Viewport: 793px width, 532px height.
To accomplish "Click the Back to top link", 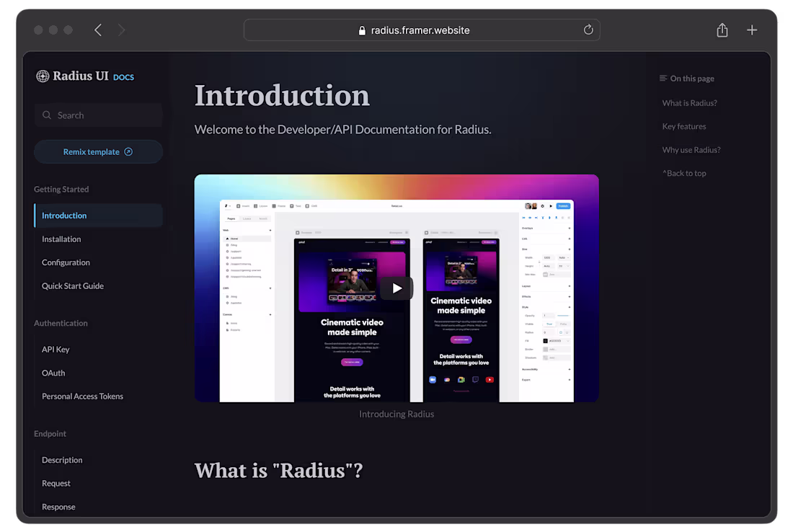I will [684, 173].
